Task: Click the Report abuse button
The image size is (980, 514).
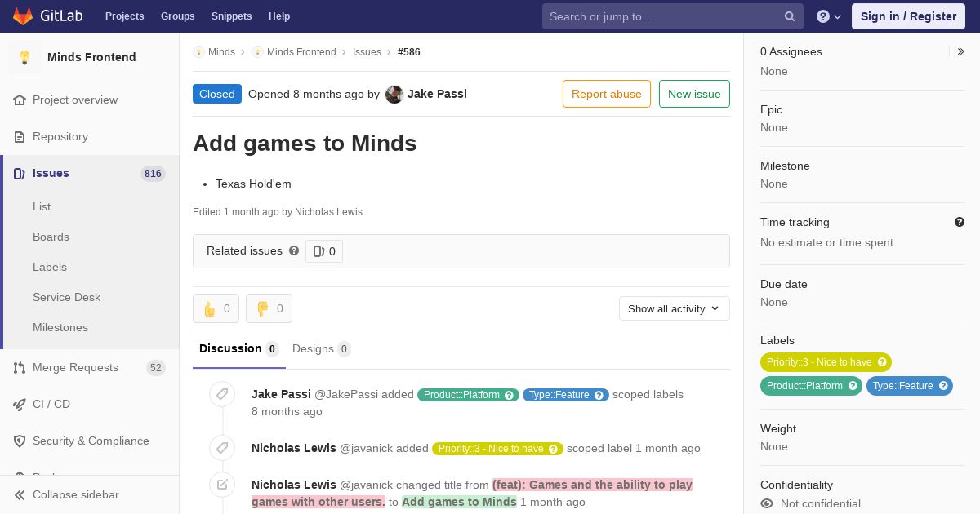Action: tap(607, 94)
